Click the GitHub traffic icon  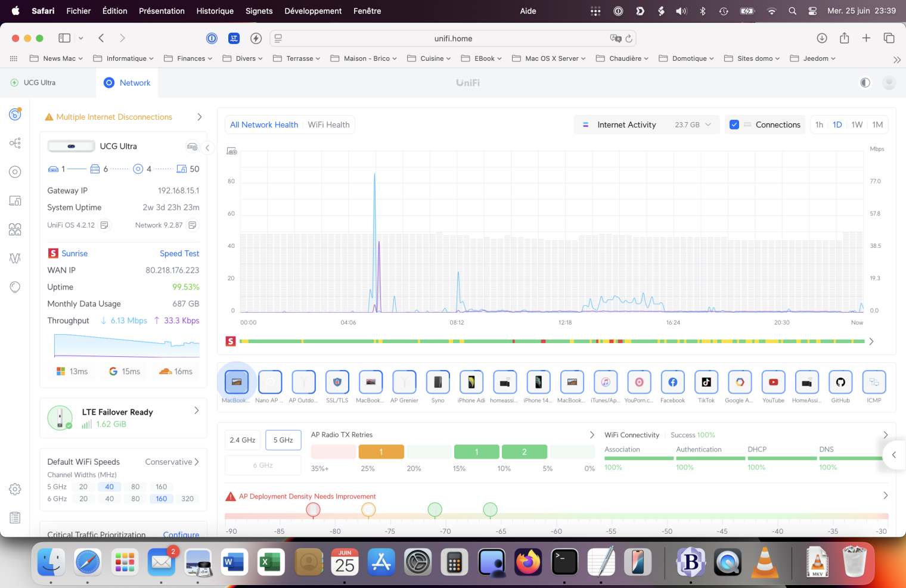point(840,382)
